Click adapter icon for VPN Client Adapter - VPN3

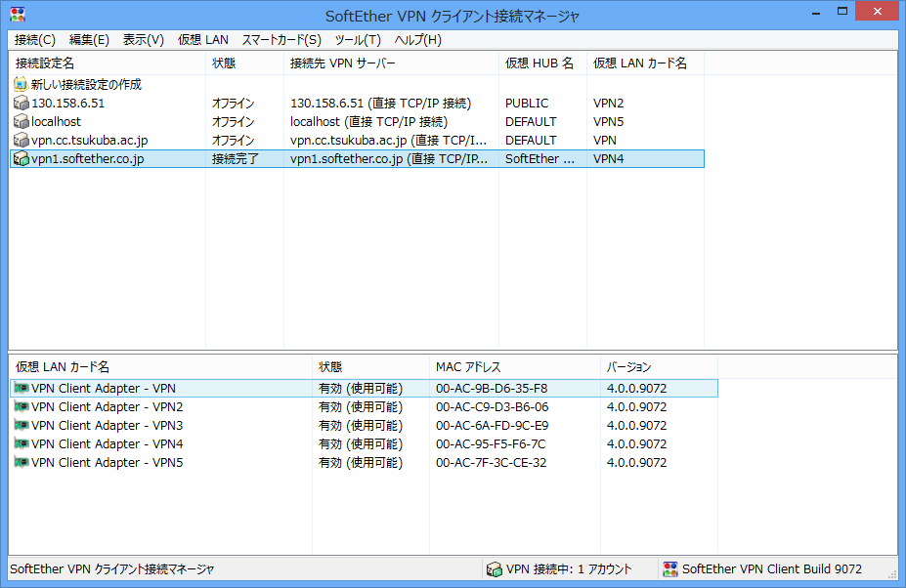click(22, 425)
